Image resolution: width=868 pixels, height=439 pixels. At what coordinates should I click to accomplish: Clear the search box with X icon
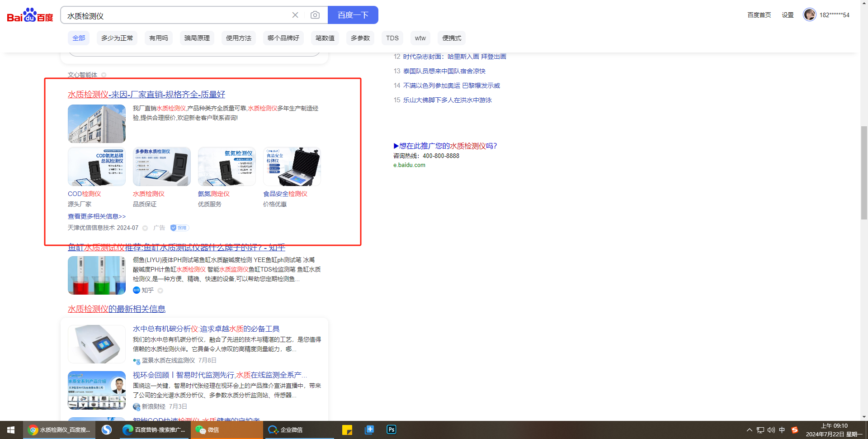[x=295, y=15]
